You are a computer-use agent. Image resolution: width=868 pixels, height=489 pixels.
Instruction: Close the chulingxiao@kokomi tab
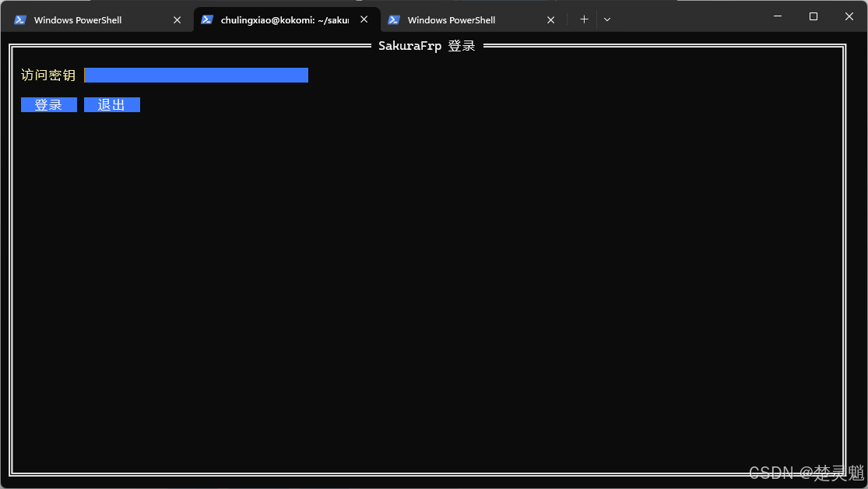tap(364, 19)
